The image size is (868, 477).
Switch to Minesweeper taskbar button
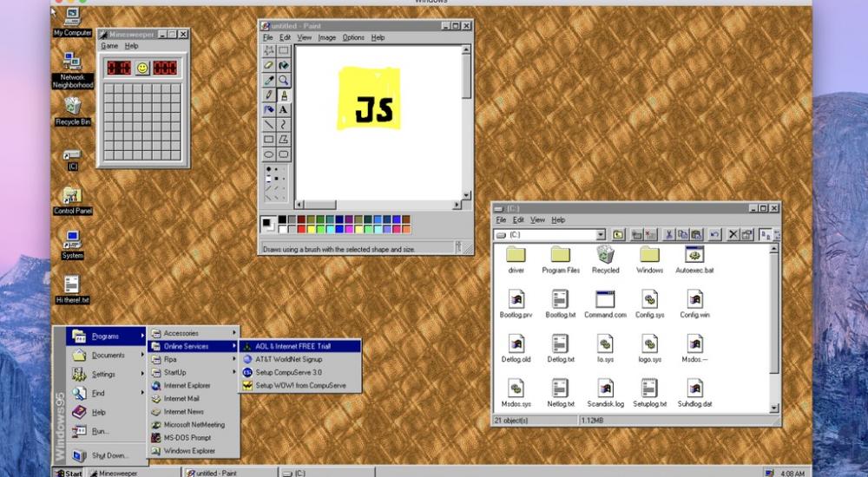coord(134,473)
